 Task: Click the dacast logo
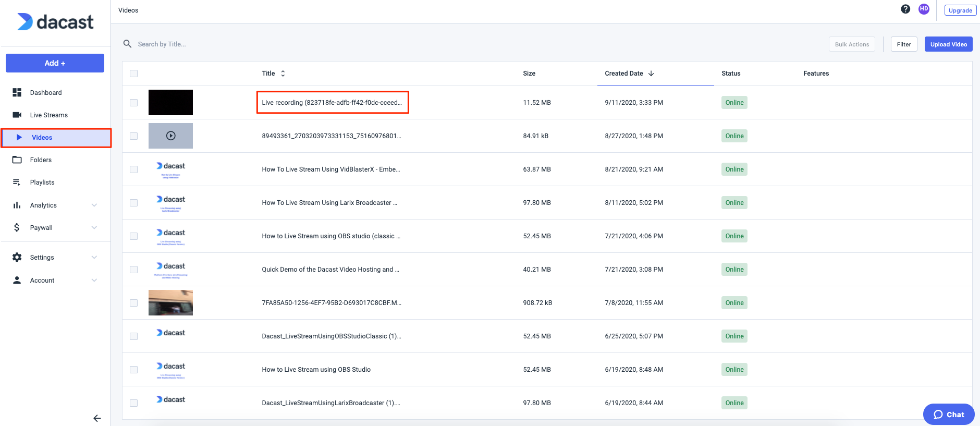click(x=55, y=22)
